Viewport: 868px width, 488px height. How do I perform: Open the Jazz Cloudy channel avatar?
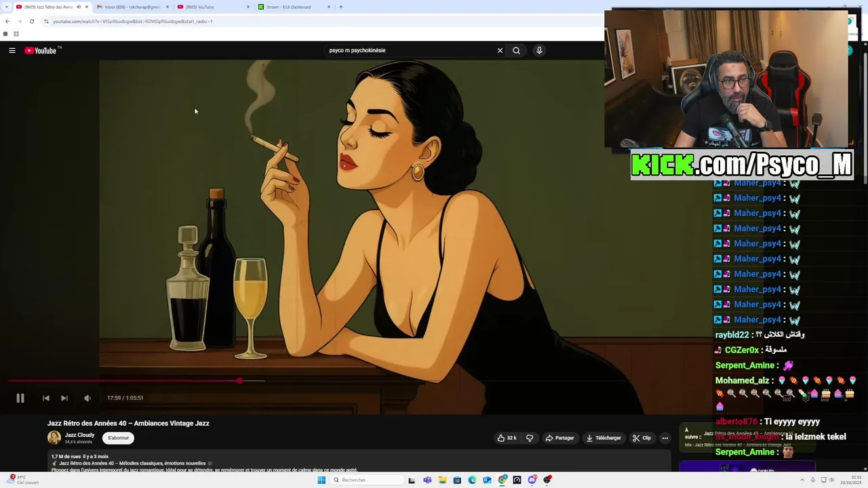pyautogui.click(x=54, y=438)
